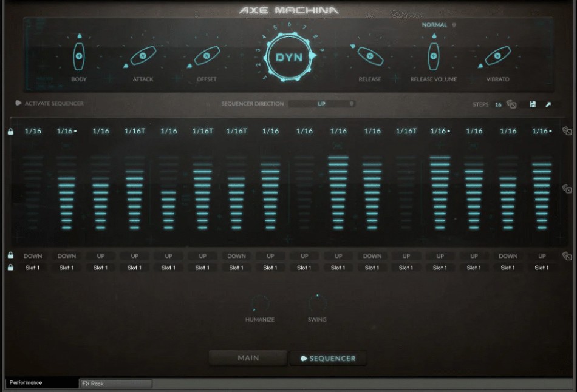Screen dimensions: 577x392
Task: Click the RELEASE VOLUME knob
Action: [x=434, y=56]
